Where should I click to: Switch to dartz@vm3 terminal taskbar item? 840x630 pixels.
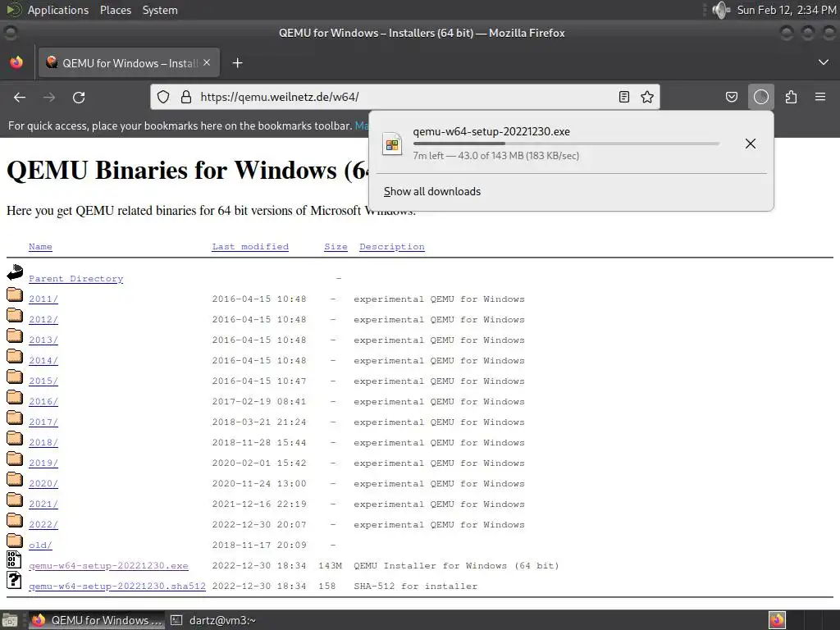(213, 620)
